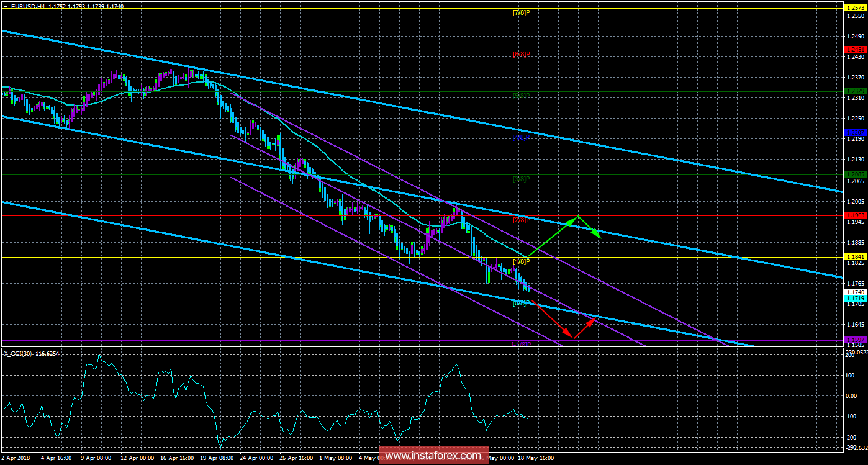The image size is (868, 465).
Task: Select the [4/8]P Murrey level label
Action: pos(521,137)
